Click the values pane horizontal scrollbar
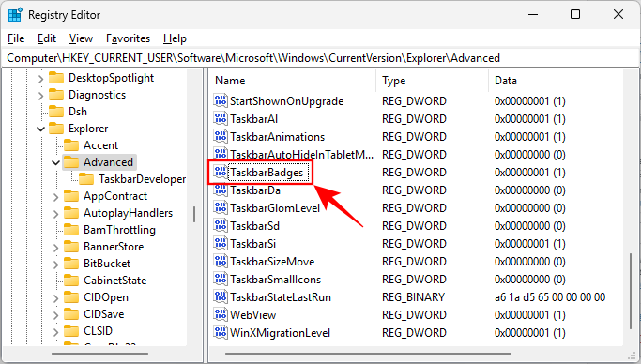 (x=368, y=354)
